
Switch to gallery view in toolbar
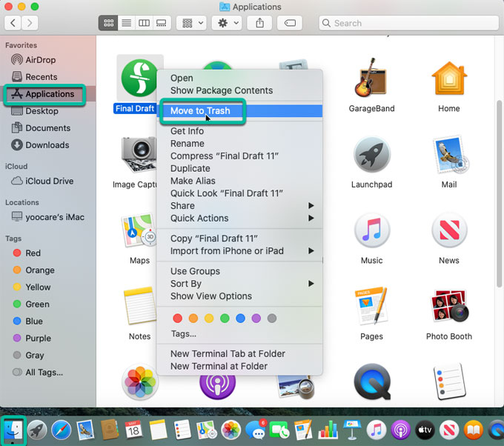(162, 23)
